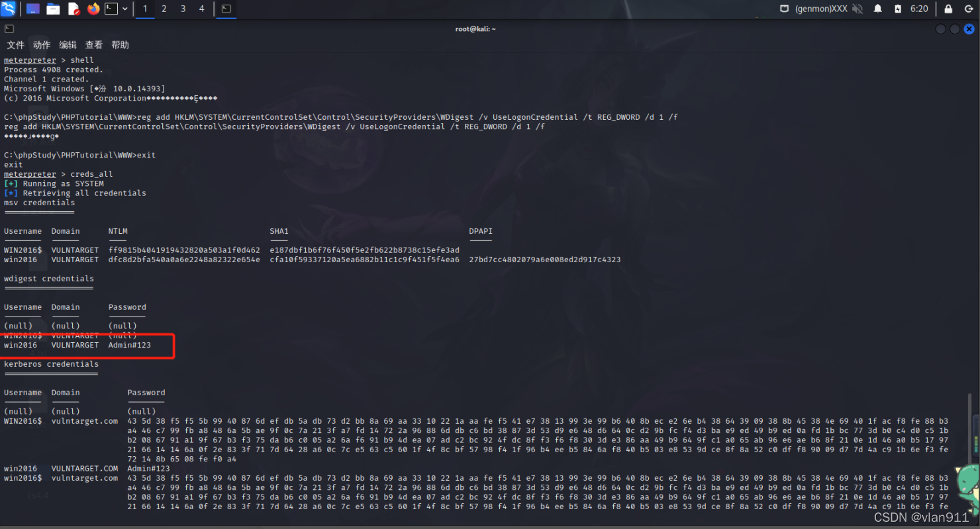Click the 'meterpreter > shell' prompt line
This screenshot has height=529, width=980.
point(49,60)
